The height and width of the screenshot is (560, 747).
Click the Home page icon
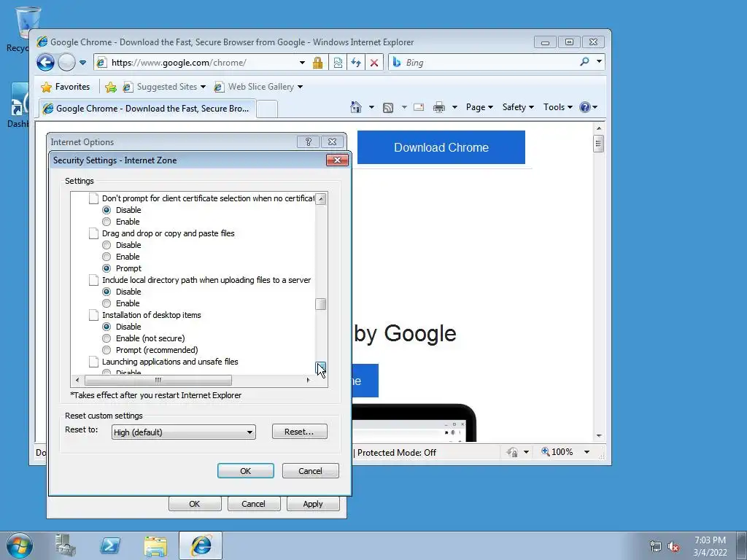click(356, 107)
